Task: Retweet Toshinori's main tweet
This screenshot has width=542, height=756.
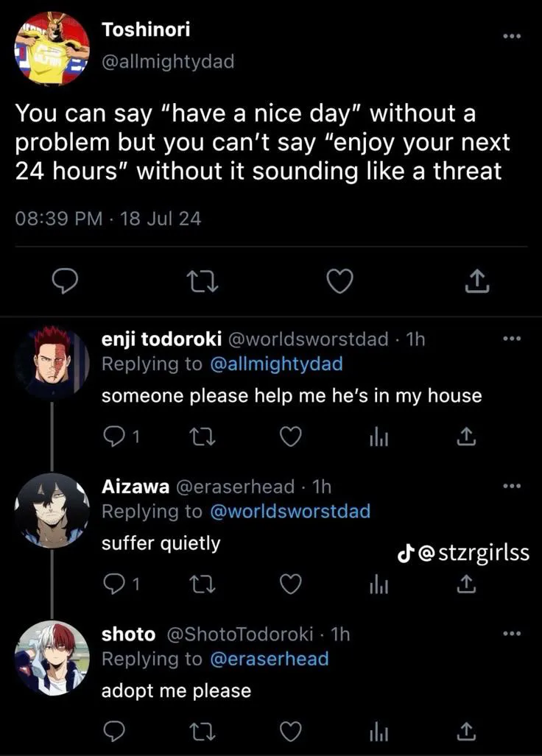Action: point(201,280)
